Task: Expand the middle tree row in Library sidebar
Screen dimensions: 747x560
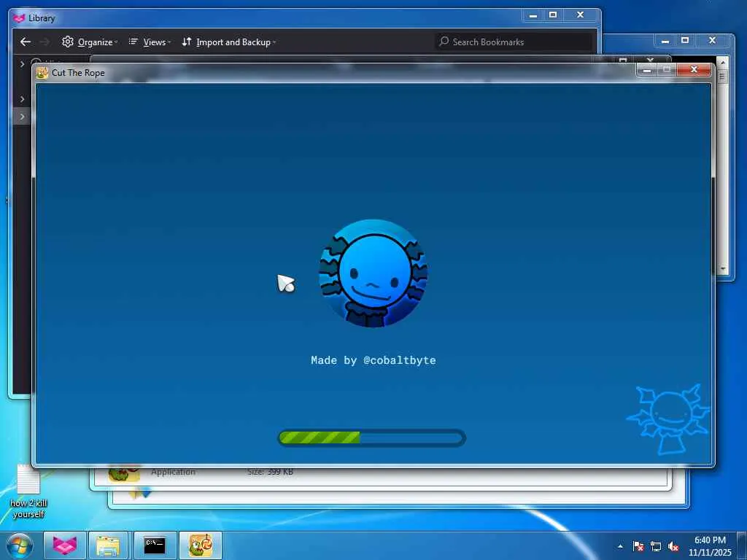Action: [x=22, y=99]
